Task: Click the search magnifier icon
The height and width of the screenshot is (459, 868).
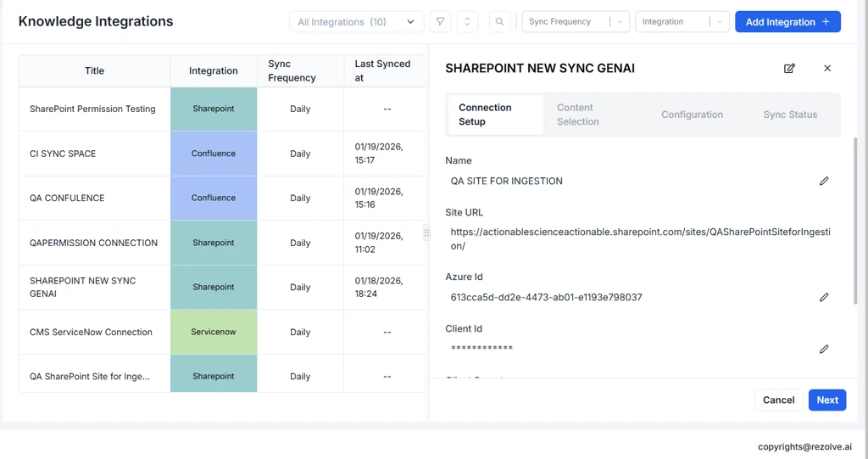Action: pyautogui.click(x=500, y=22)
